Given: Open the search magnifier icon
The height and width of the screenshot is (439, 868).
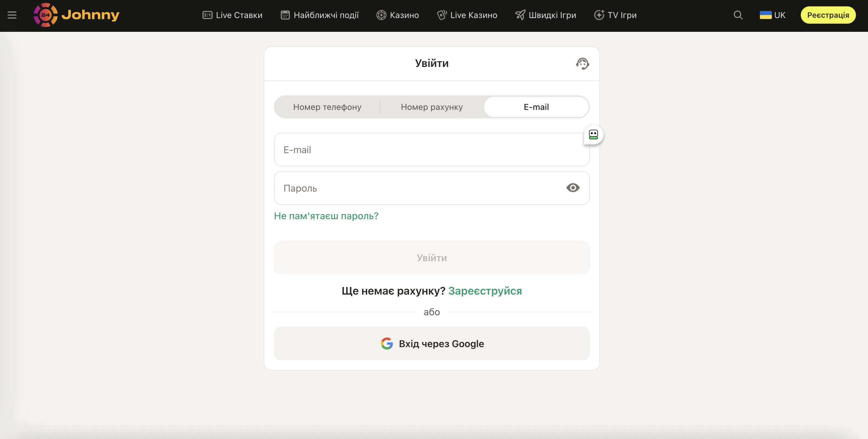Looking at the screenshot, I should click(x=738, y=15).
